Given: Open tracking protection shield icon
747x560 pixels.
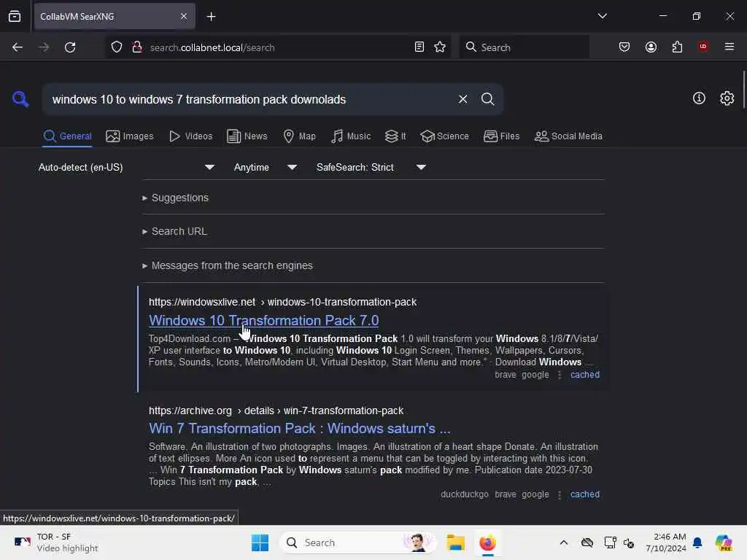Looking at the screenshot, I should 117,47.
